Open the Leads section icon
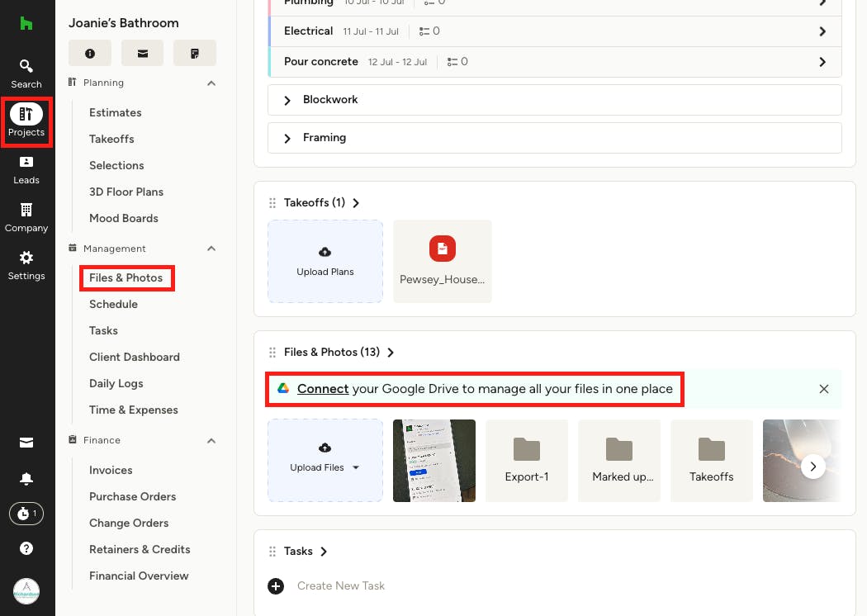The height and width of the screenshot is (616, 867). coord(26,168)
